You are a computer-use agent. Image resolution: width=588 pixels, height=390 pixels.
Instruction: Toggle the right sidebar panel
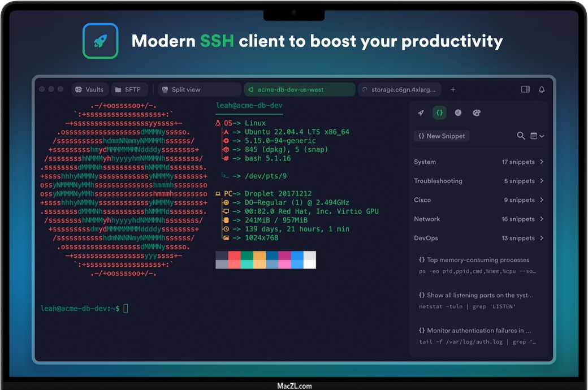[525, 89]
